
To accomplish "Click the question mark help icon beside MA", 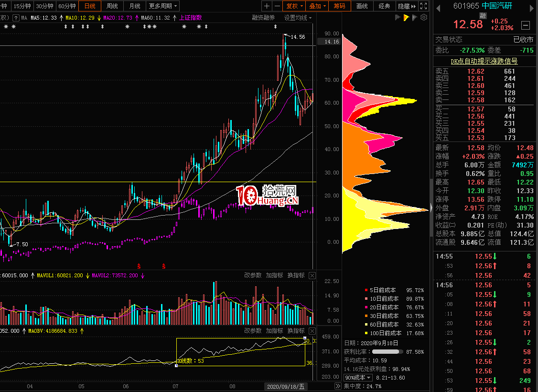I will (x=16, y=18).
